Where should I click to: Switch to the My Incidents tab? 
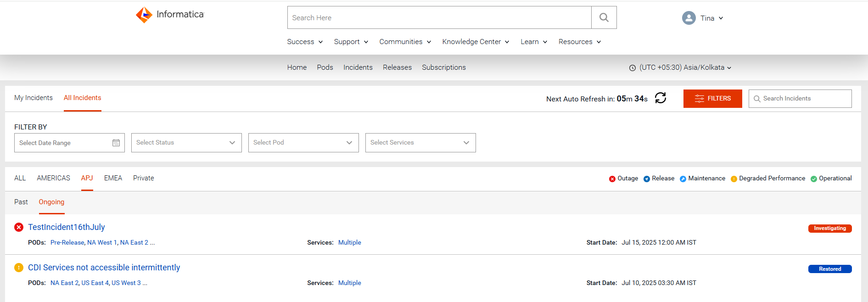click(34, 98)
